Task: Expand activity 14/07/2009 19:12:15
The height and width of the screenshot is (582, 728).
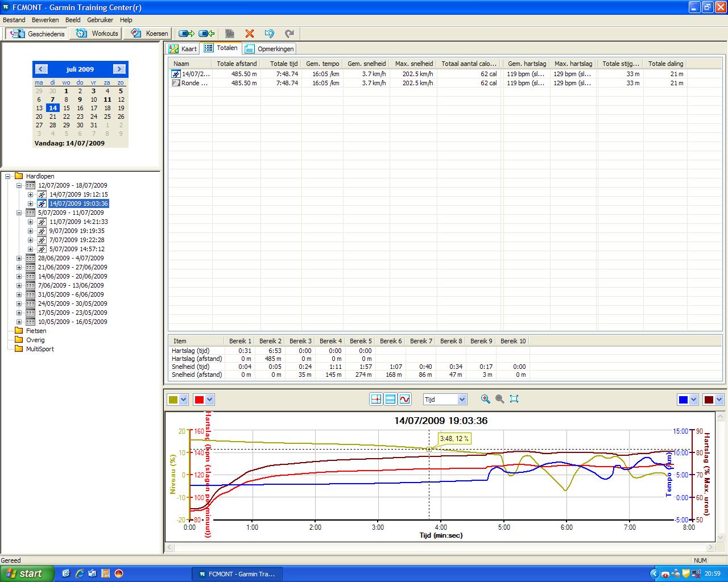Action: (x=30, y=194)
